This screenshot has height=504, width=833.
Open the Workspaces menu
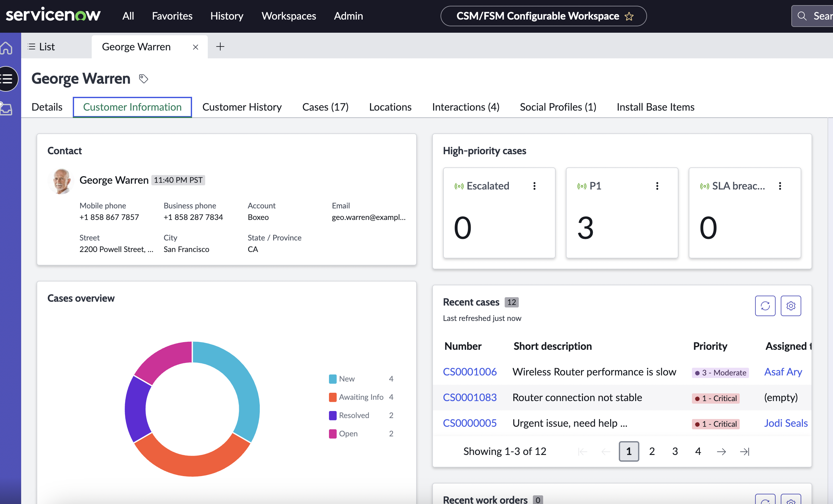pos(289,16)
